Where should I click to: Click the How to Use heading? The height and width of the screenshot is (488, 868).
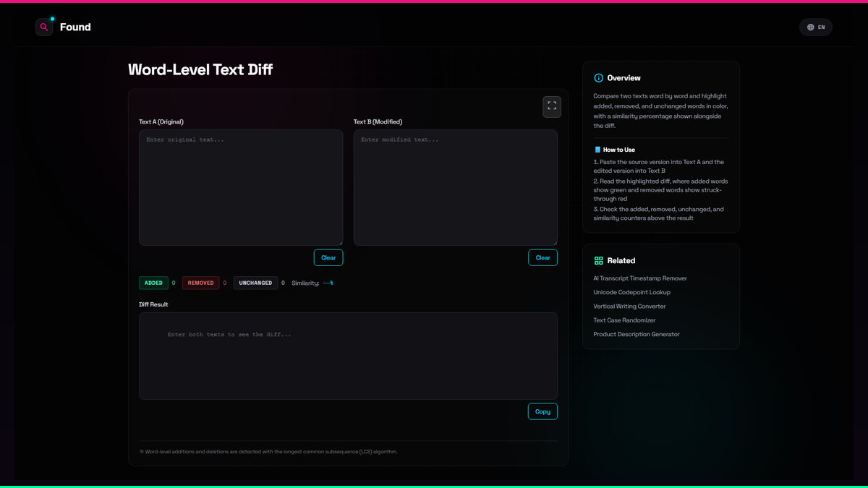(619, 150)
